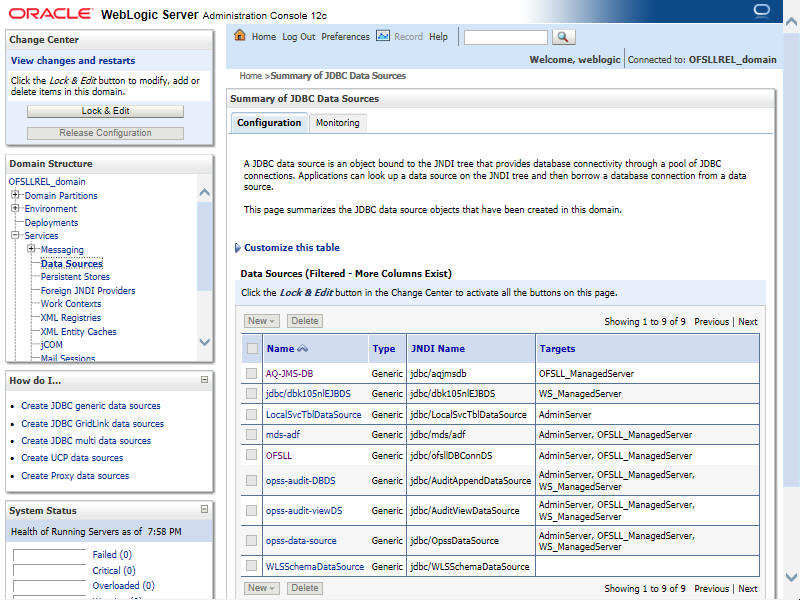Click top Next pagination link
The width and height of the screenshot is (800, 600).
pos(747,321)
